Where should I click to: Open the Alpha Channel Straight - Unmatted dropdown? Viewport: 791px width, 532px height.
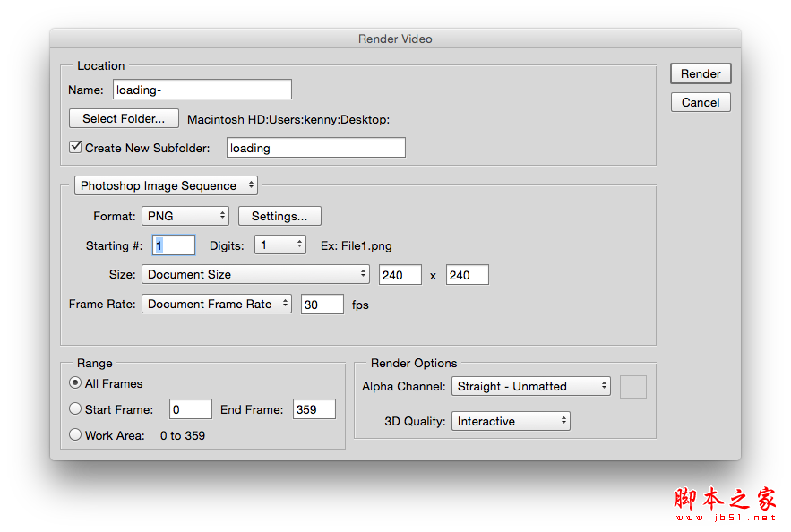[x=530, y=386]
